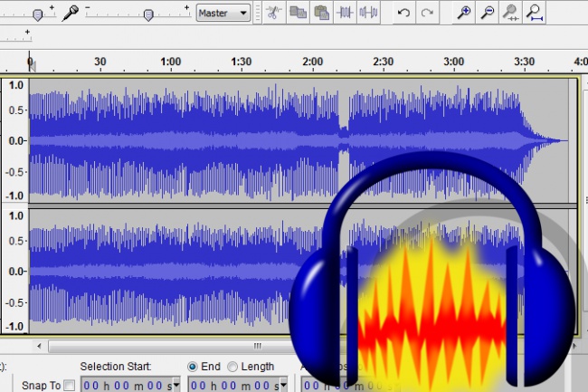The height and width of the screenshot is (392, 588).
Task: Click the Fit Selection zoom icon
Action: [511, 13]
